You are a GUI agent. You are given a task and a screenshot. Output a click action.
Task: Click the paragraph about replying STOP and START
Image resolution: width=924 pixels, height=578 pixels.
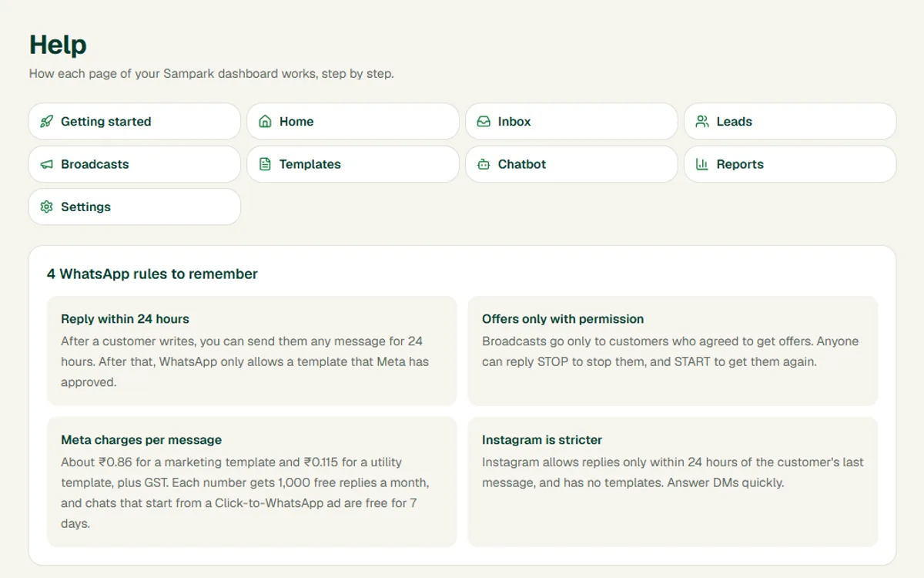(x=670, y=351)
